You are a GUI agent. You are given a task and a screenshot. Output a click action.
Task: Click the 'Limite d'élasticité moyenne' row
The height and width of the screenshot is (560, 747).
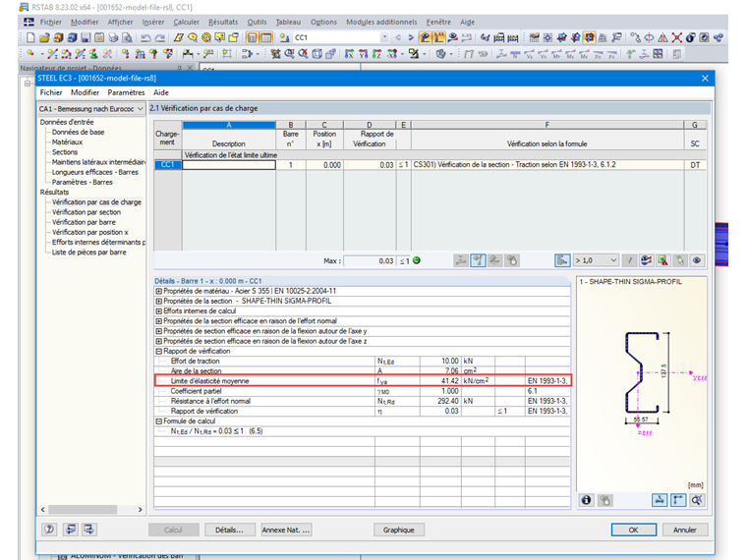point(362,380)
